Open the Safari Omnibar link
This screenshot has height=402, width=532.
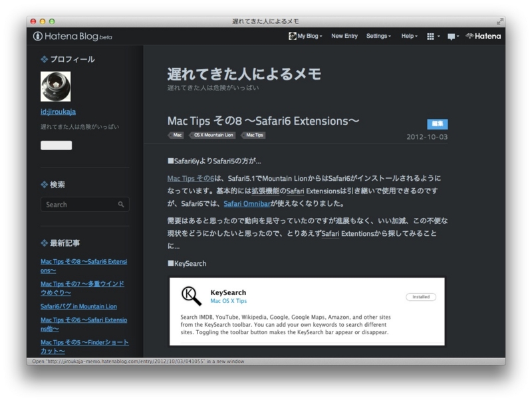(x=247, y=204)
